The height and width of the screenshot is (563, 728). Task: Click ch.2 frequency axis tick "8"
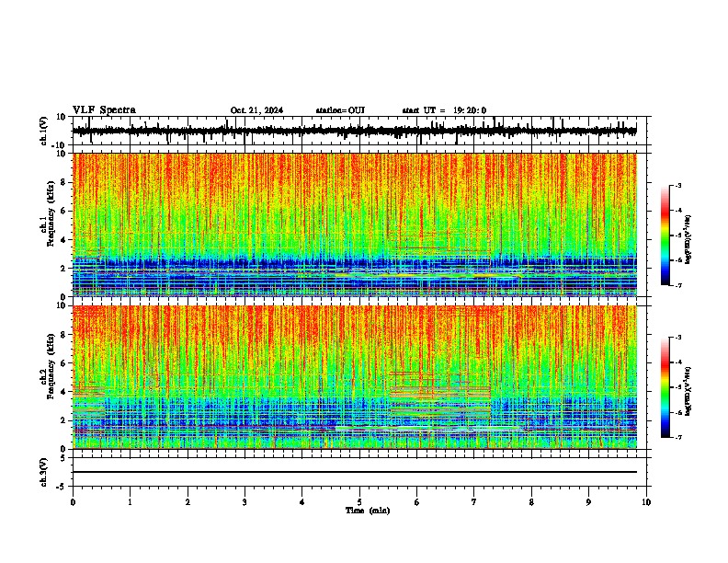64,335
